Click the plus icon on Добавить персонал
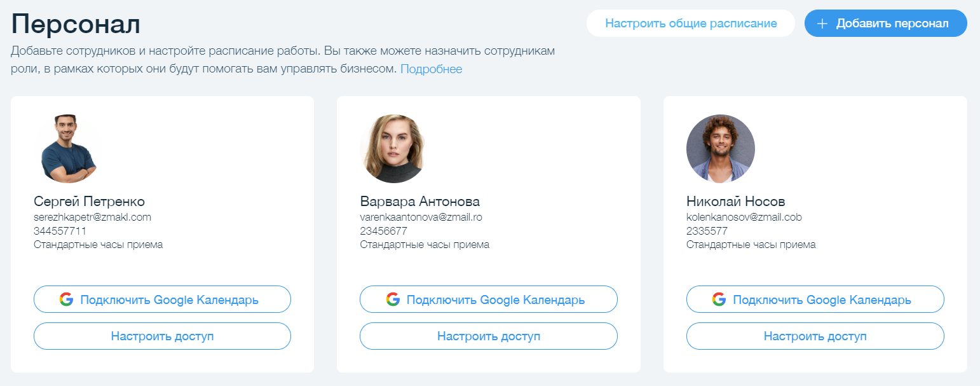The image size is (980, 386). (822, 24)
